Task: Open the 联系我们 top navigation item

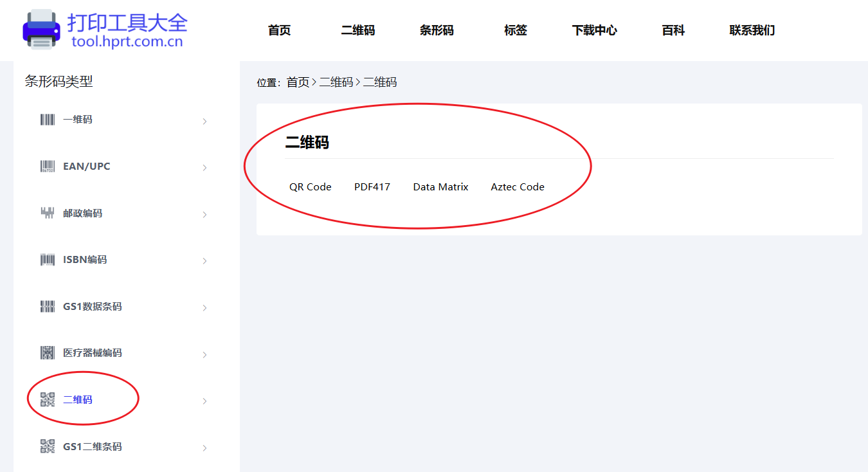Action: [x=752, y=30]
